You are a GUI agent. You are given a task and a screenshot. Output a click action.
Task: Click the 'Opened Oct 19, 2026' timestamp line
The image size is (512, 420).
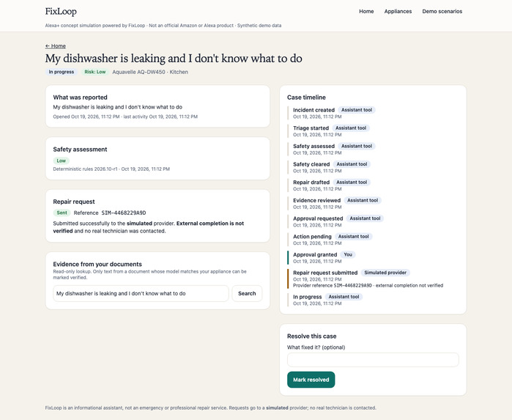(x=125, y=117)
